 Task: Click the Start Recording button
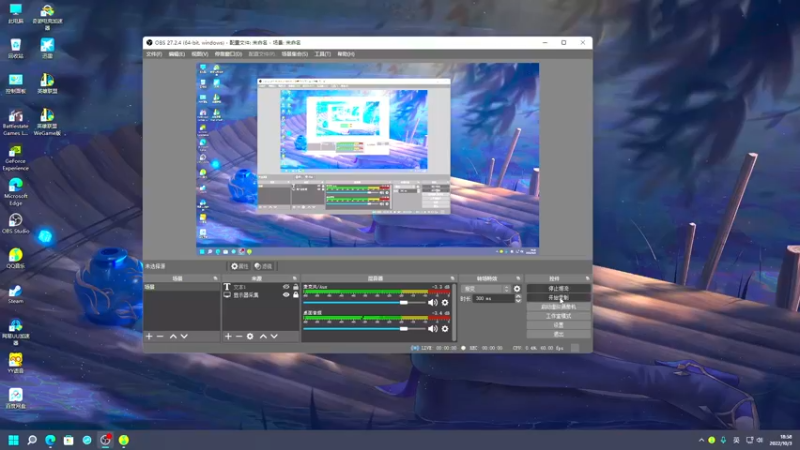click(558, 298)
